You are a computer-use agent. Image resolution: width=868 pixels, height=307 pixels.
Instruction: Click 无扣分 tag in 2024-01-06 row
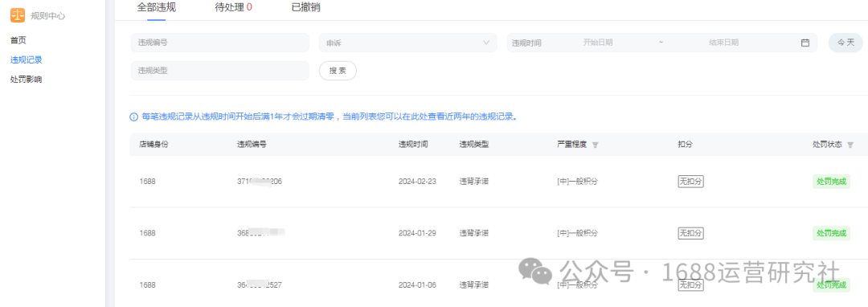pos(691,284)
